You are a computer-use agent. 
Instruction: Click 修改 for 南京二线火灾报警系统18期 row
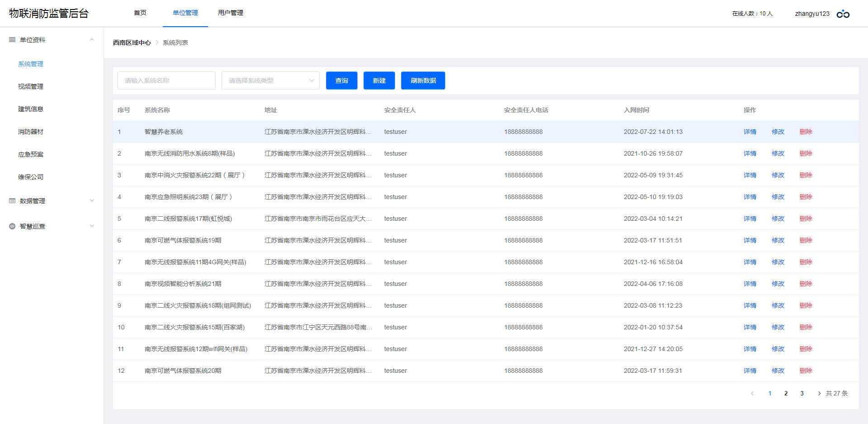click(778, 305)
